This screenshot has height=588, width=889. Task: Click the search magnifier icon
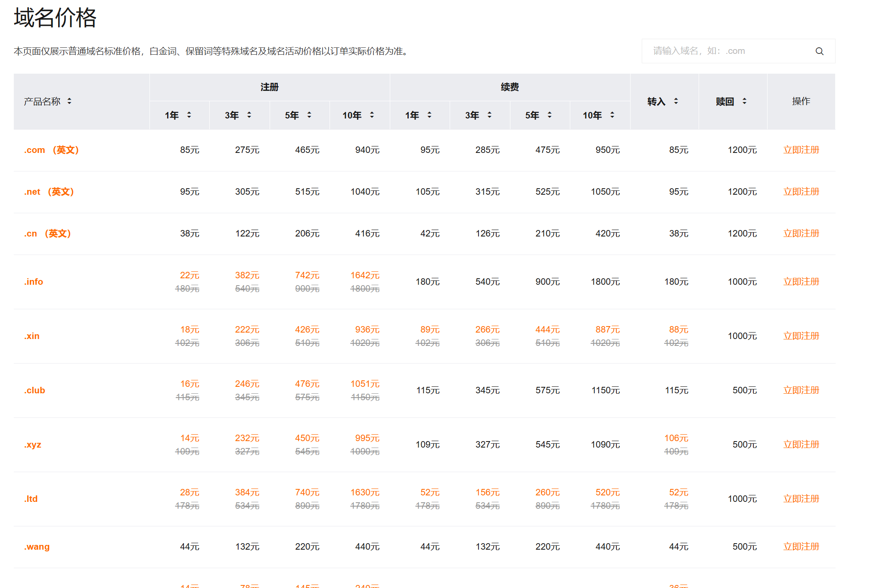(819, 51)
